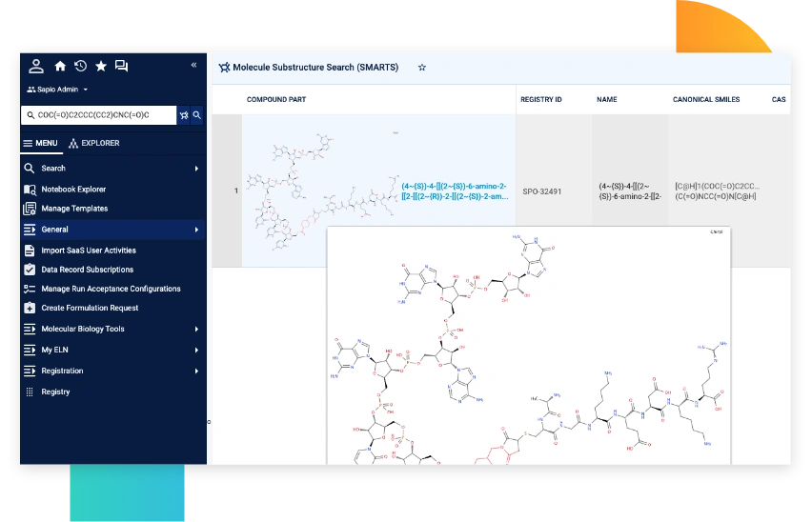Click Molecule Substructure Search title icon
Viewport: 812px width, 522px height.
click(224, 68)
